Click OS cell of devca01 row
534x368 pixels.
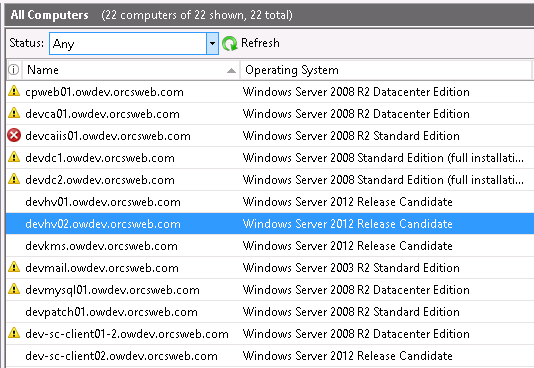(356, 114)
